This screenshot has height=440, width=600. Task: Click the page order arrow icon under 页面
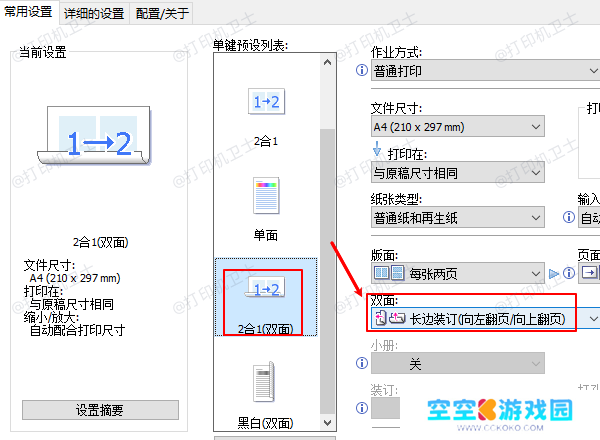tap(589, 273)
